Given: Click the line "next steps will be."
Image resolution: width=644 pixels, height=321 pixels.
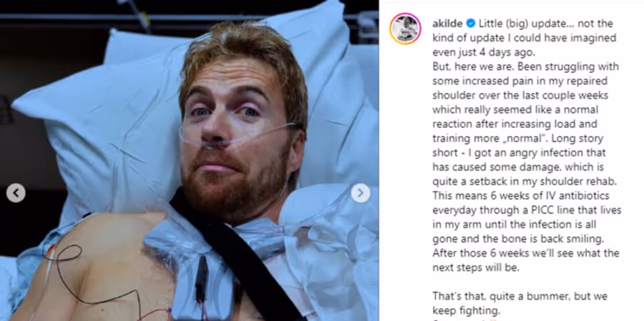Looking at the screenshot, I should pos(476,267).
